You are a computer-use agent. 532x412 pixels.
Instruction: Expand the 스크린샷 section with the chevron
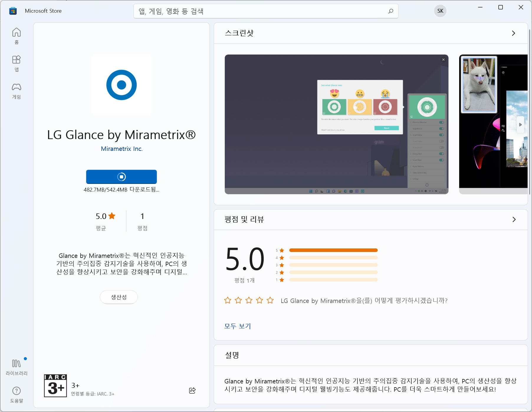[x=513, y=33]
